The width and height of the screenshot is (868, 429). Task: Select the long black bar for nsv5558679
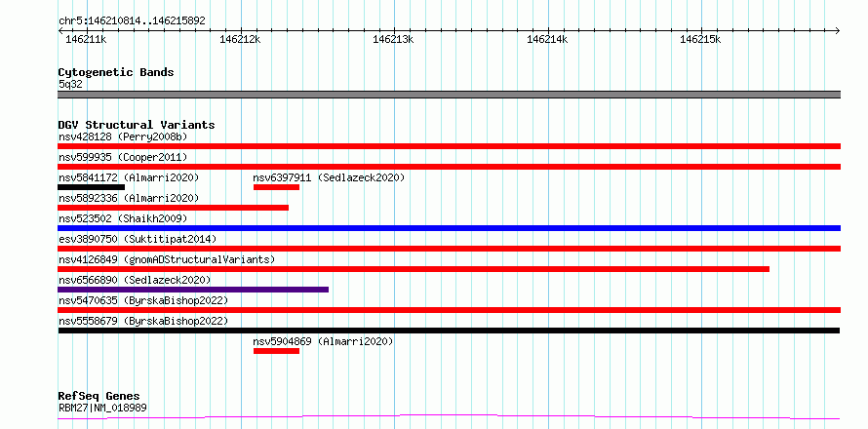pos(449,331)
